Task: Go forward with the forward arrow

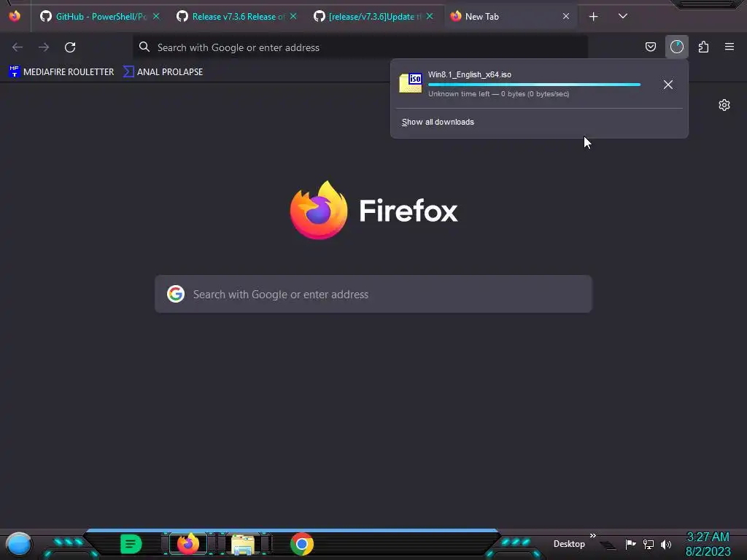Action: pos(44,47)
